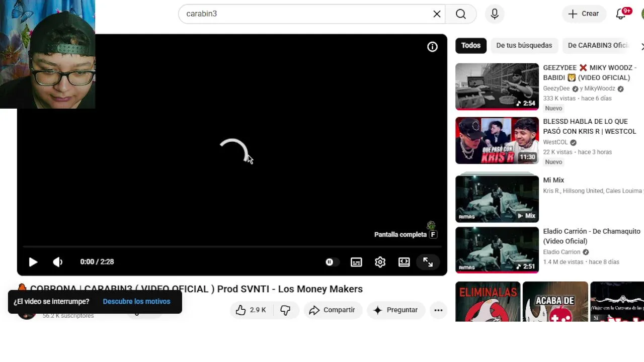
Task: Go to Eladio Carrion channel name
Action: click(561, 252)
